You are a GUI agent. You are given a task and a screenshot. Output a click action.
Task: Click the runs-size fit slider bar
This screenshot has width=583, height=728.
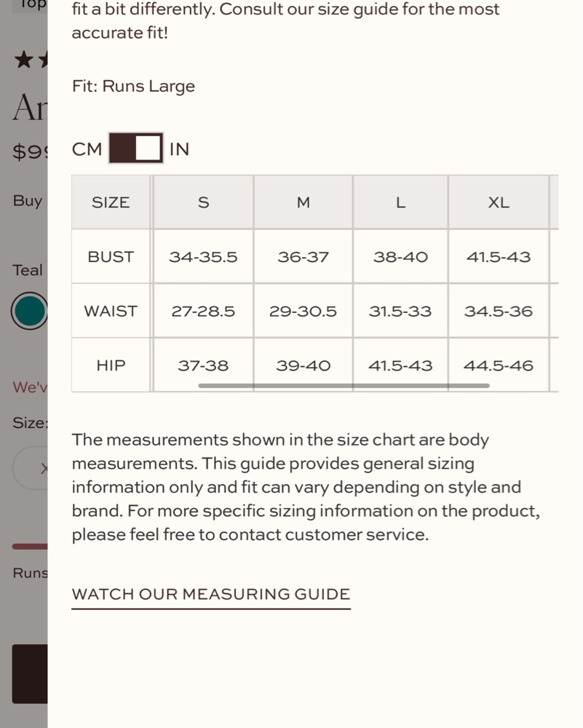click(x=30, y=547)
